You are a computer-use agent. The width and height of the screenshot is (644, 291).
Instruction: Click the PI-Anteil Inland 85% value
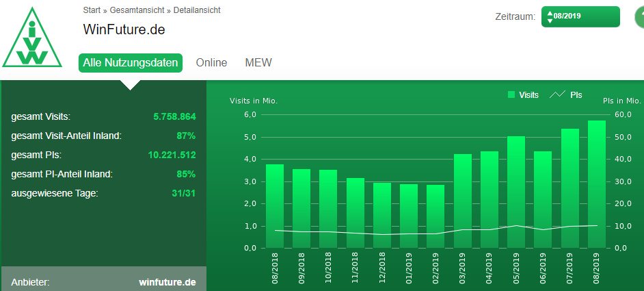[186, 174]
